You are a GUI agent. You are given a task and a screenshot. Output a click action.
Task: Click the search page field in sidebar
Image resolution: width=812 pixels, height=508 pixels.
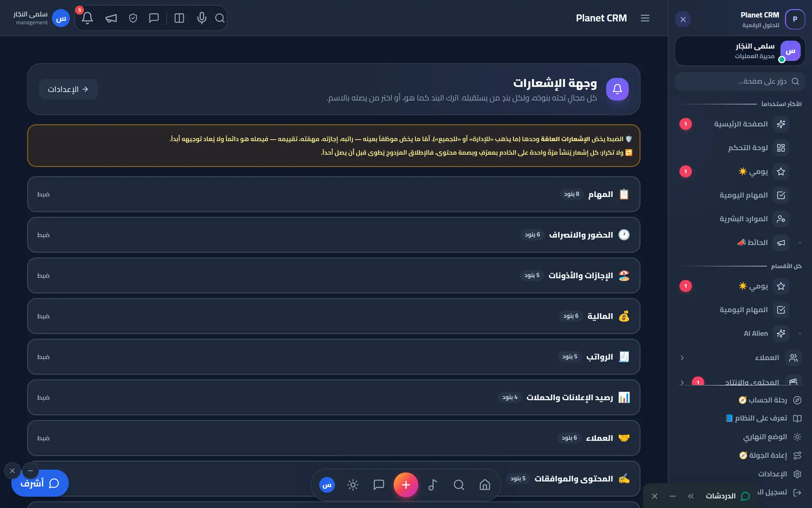[x=740, y=81]
